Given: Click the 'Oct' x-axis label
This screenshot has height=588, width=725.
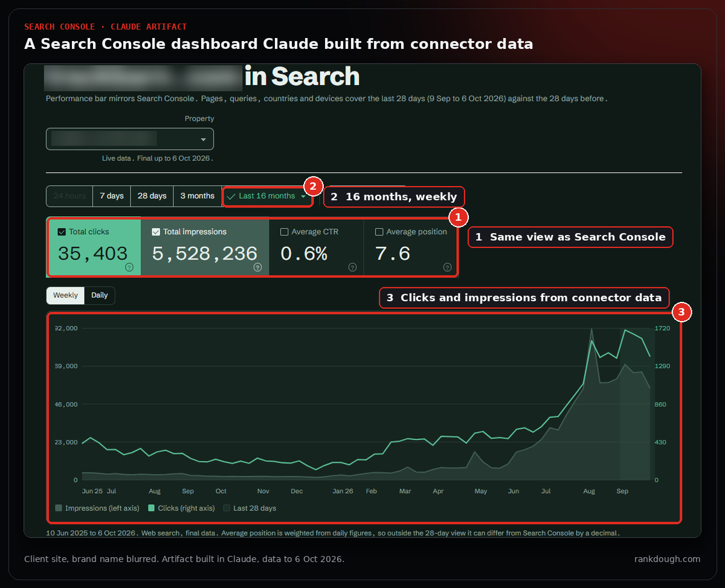Looking at the screenshot, I should [x=221, y=491].
